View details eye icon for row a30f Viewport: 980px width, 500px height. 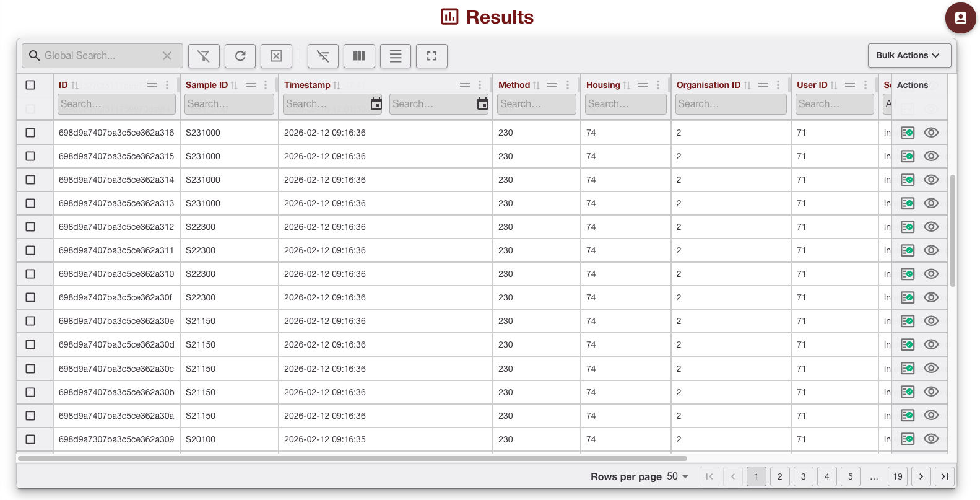tap(931, 297)
